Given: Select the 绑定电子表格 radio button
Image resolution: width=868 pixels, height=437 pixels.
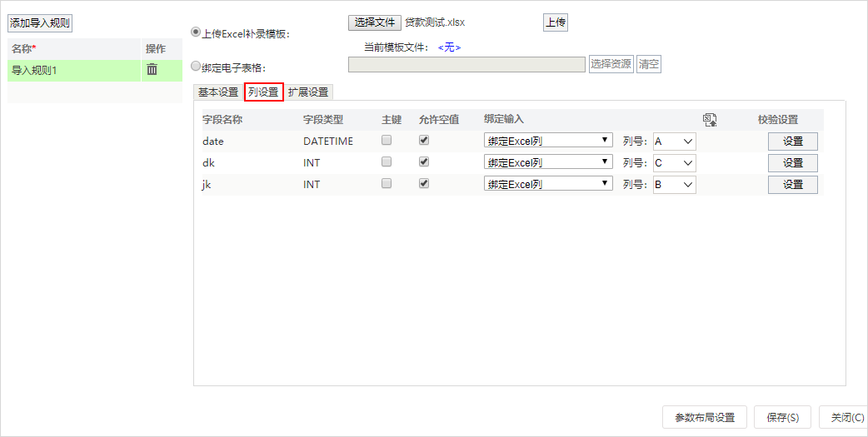Looking at the screenshot, I should [x=196, y=66].
